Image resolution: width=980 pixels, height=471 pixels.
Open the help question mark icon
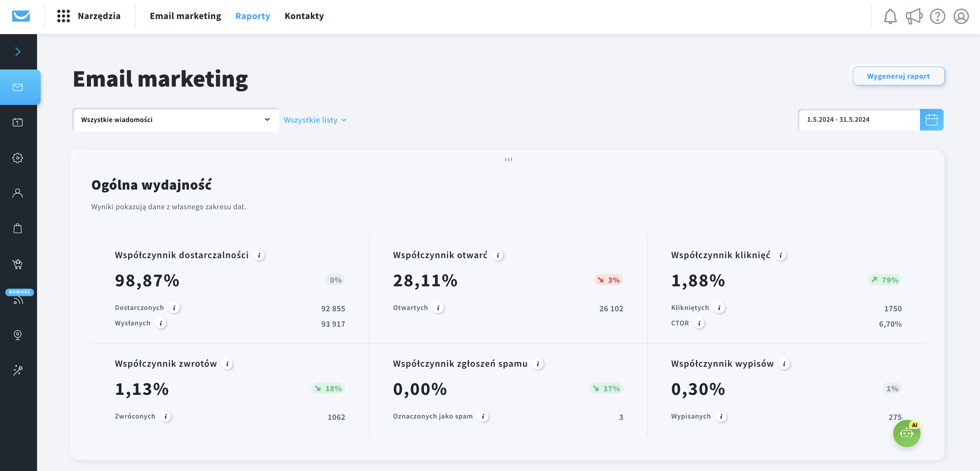[937, 16]
